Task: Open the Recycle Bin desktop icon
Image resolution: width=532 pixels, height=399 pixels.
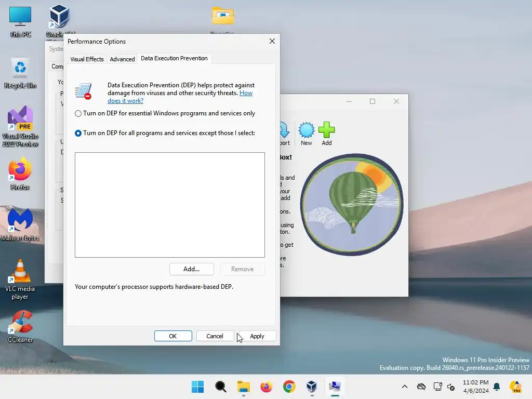Action: pyautogui.click(x=20, y=73)
